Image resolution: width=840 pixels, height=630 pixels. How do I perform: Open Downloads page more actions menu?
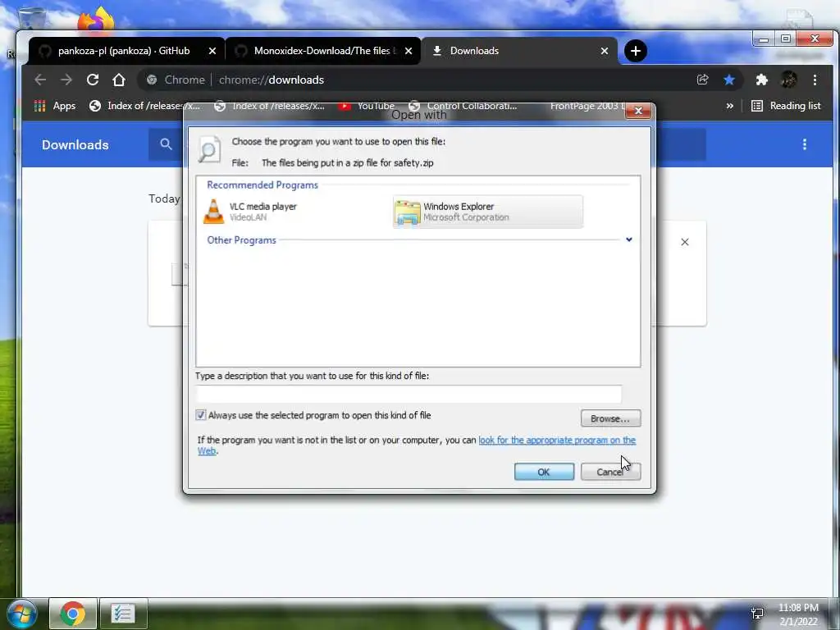pyautogui.click(x=804, y=144)
